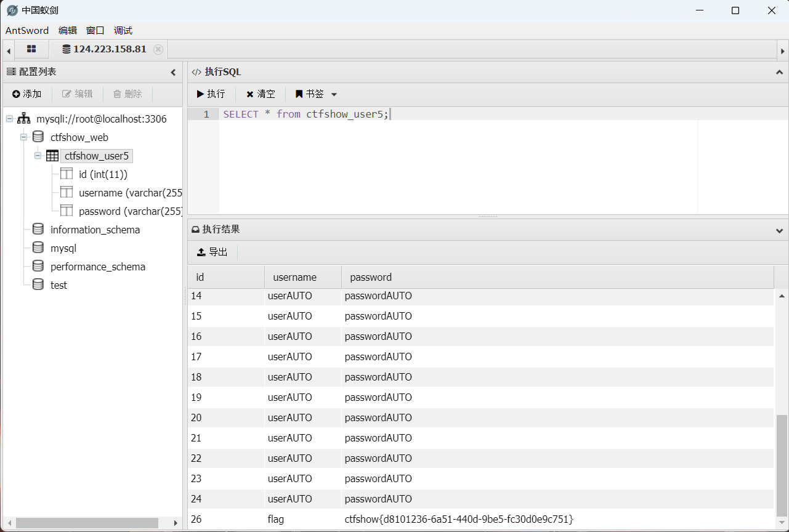Click the mysql database icon

coord(38,248)
